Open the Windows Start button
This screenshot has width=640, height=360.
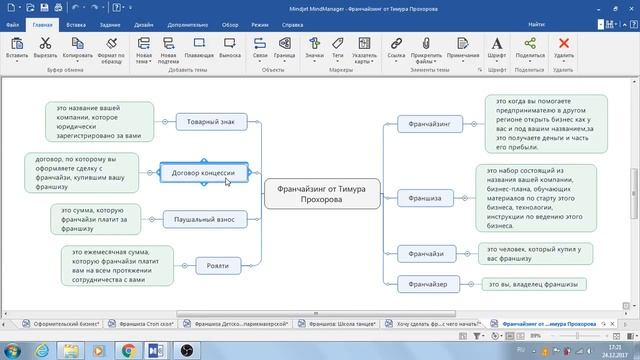point(12,351)
